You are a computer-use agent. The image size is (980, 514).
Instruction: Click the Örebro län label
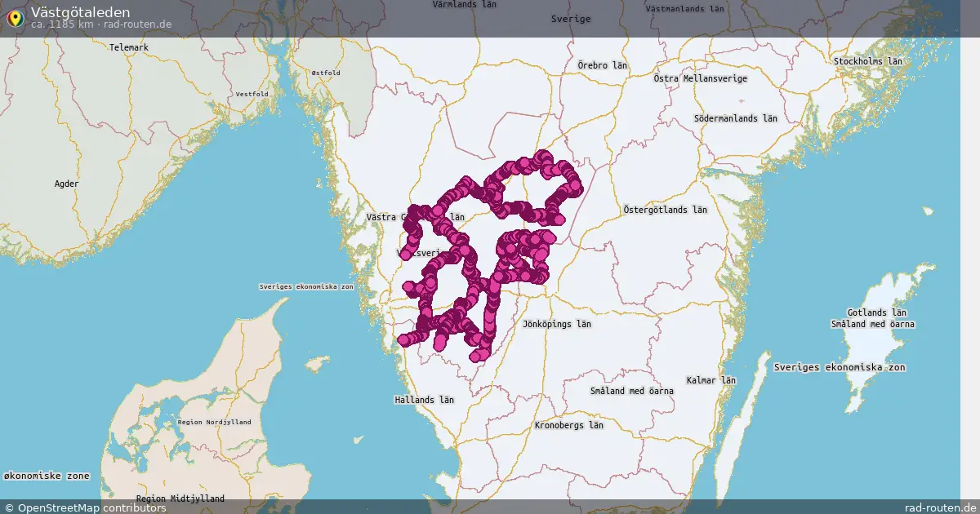point(602,64)
